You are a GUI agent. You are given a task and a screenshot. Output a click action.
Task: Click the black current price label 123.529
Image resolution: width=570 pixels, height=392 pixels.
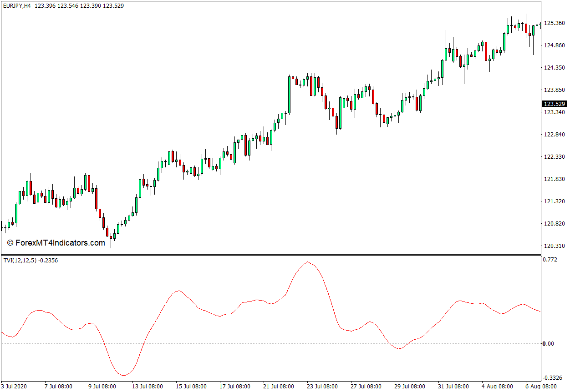click(x=555, y=104)
